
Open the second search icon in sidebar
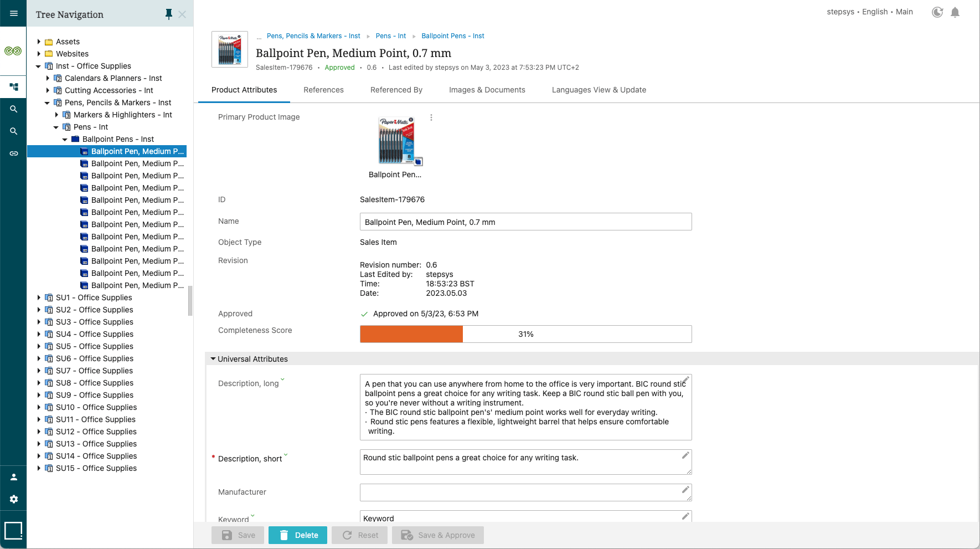(x=14, y=131)
